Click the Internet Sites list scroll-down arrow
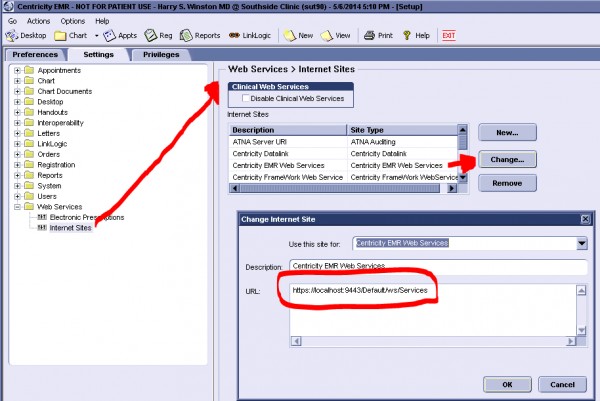 pyautogui.click(x=463, y=178)
